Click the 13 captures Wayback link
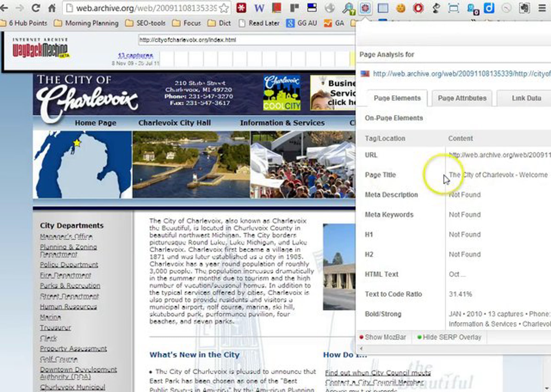 pyautogui.click(x=135, y=55)
